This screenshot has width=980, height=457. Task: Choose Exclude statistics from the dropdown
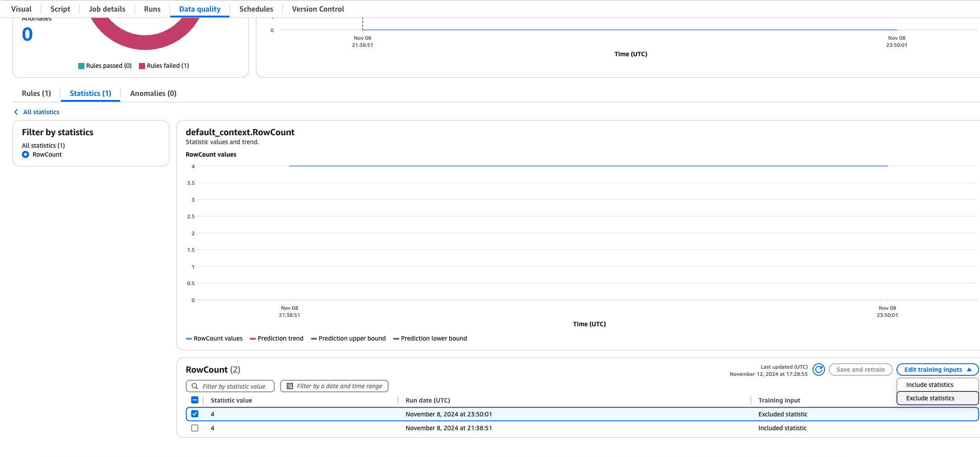(930, 398)
